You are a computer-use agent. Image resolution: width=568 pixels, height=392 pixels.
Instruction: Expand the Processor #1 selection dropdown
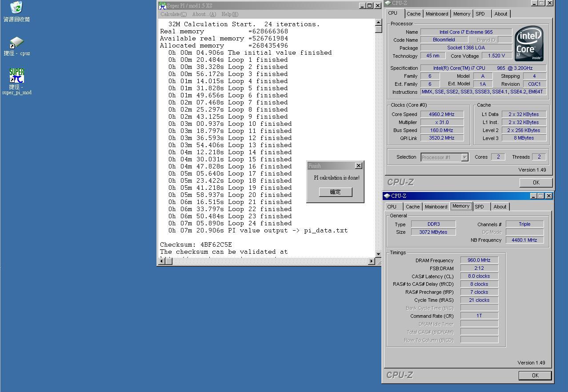(464, 157)
